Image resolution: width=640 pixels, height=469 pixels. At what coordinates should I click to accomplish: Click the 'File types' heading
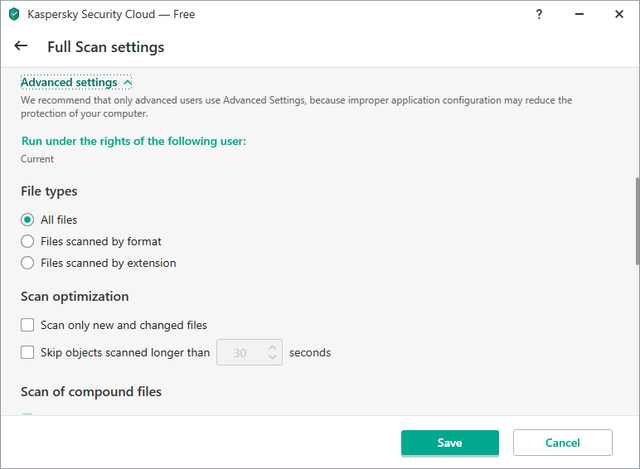(49, 191)
